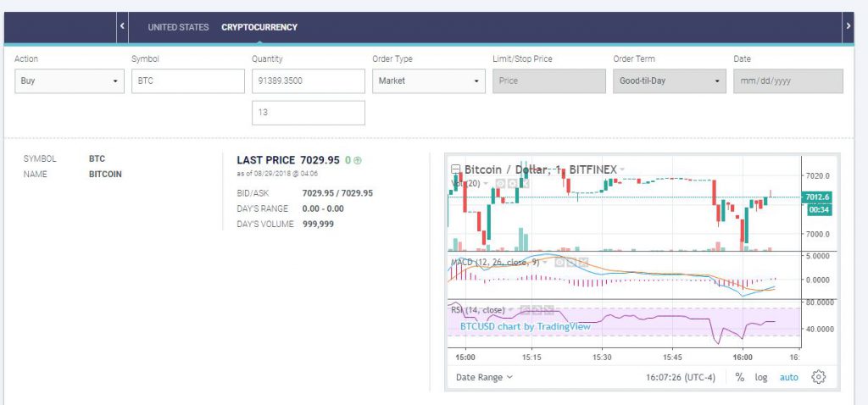The width and height of the screenshot is (868, 405).
Task: Open RSI indicator format settings icon
Action: pyautogui.click(x=537, y=310)
